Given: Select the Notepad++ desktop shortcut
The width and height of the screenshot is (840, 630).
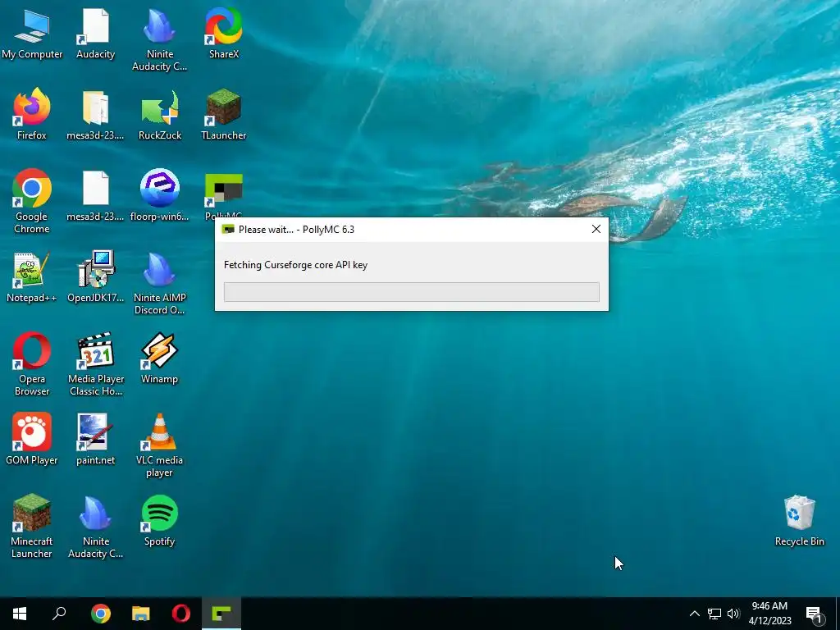Looking at the screenshot, I should (x=32, y=277).
